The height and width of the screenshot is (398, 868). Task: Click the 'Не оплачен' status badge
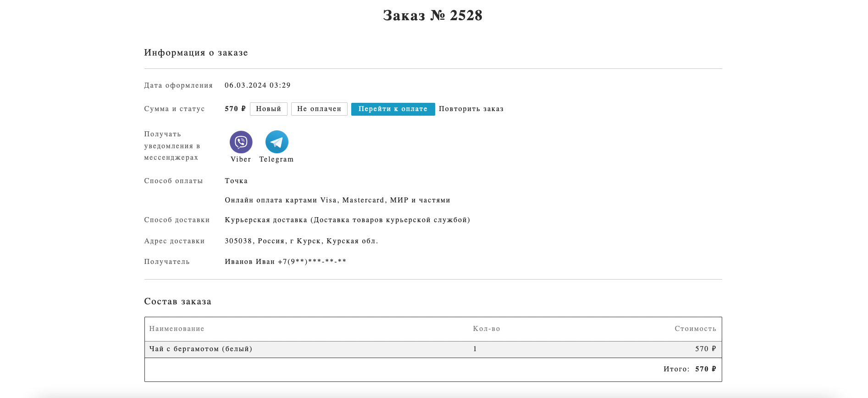click(319, 109)
